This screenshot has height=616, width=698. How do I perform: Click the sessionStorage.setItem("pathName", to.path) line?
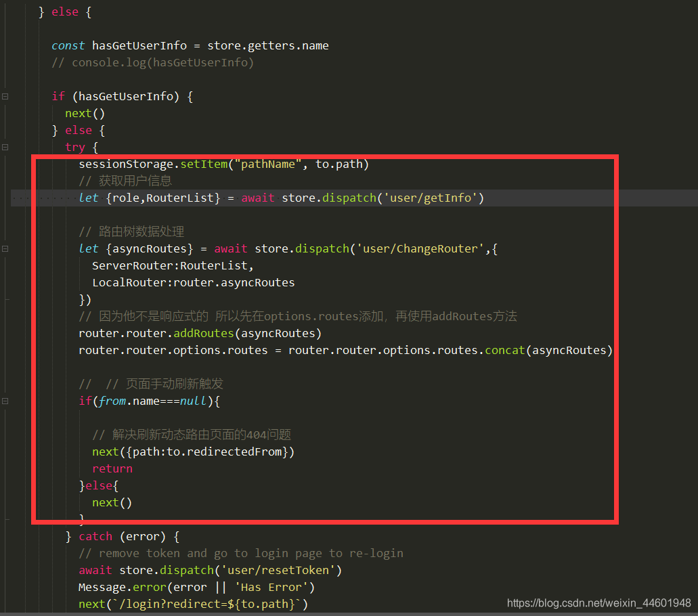(x=224, y=164)
